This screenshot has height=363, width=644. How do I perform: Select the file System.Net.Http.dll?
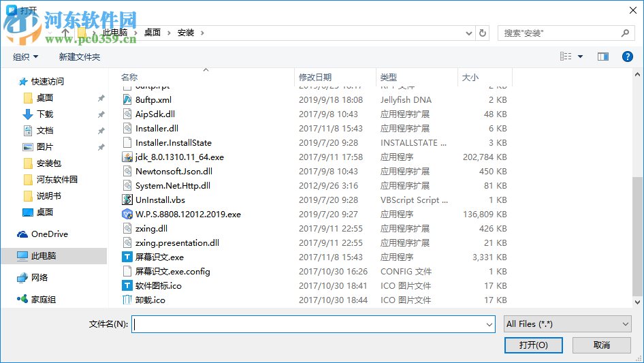[x=173, y=186]
